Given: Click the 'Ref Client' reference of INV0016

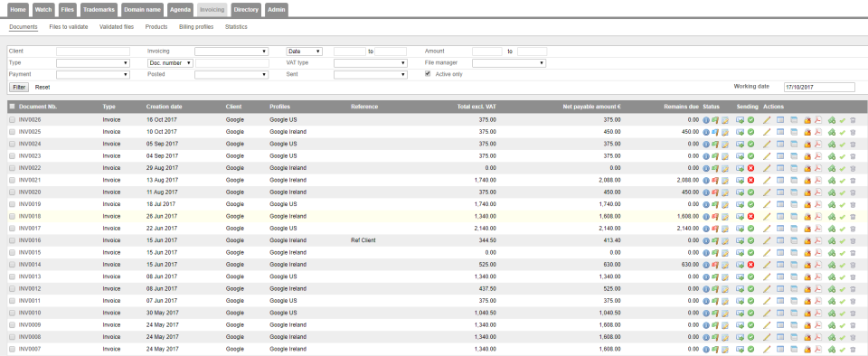Looking at the screenshot, I should pyautogui.click(x=363, y=240).
